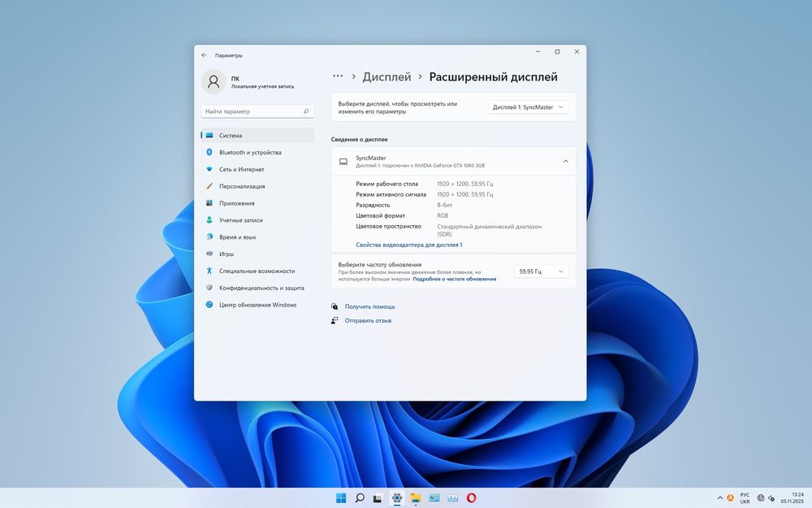Open Свойства видеоадаптера для дисплея 1
Image resolution: width=812 pixels, height=508 pixels.
click(x=409, y=245)
